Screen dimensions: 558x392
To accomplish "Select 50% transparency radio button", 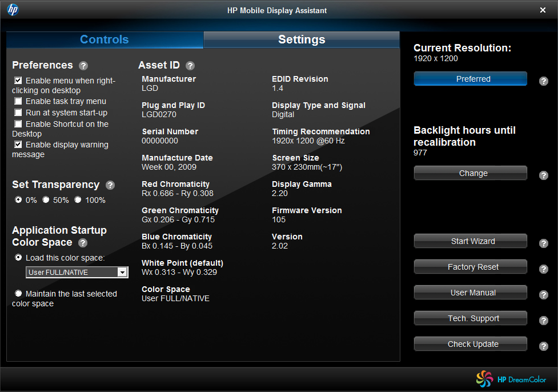I will point(46,200).
